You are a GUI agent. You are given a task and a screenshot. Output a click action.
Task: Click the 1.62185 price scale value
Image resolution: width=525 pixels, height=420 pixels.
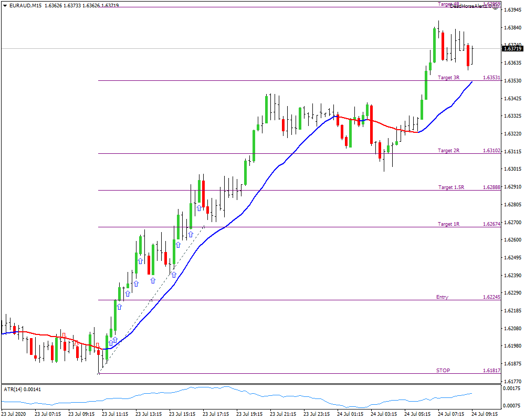[x=512, y=311]
